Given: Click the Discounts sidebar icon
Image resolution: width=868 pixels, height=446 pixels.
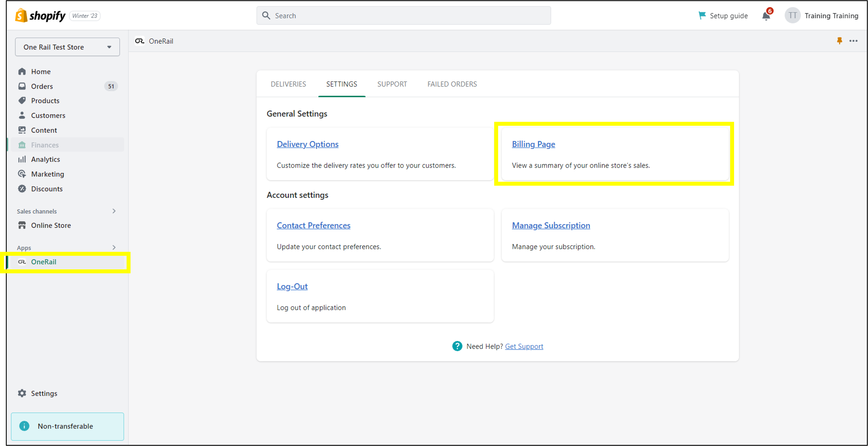Looking at the screenshot, I should coord(22,189).
